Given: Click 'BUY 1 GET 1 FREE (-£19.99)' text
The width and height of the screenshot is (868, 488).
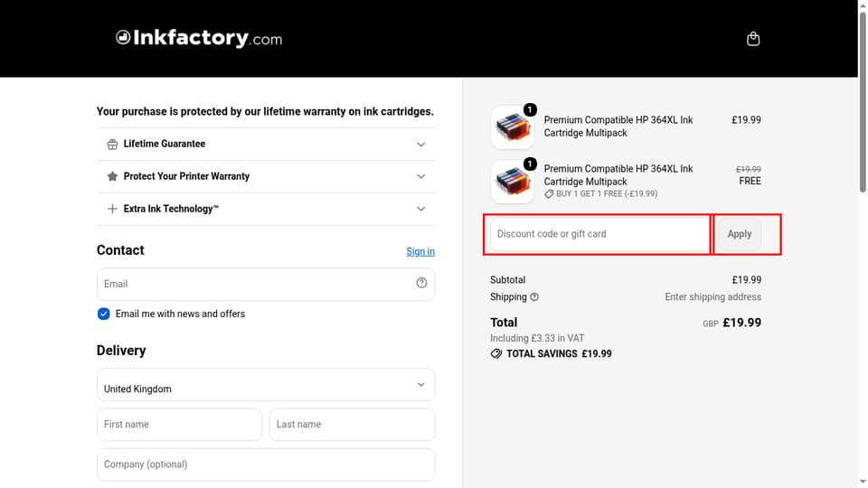Looking at the screenshot, I should coord(607,193).
